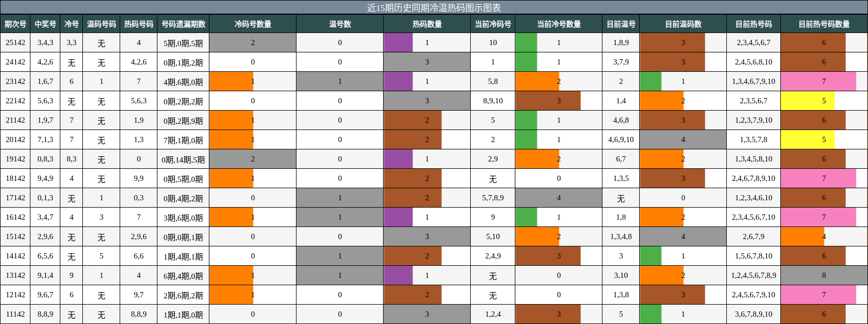Click current hot number cell 1,3,4,6,7,9,10
This screenshot has height=324, width=868.
click(754, 81)
